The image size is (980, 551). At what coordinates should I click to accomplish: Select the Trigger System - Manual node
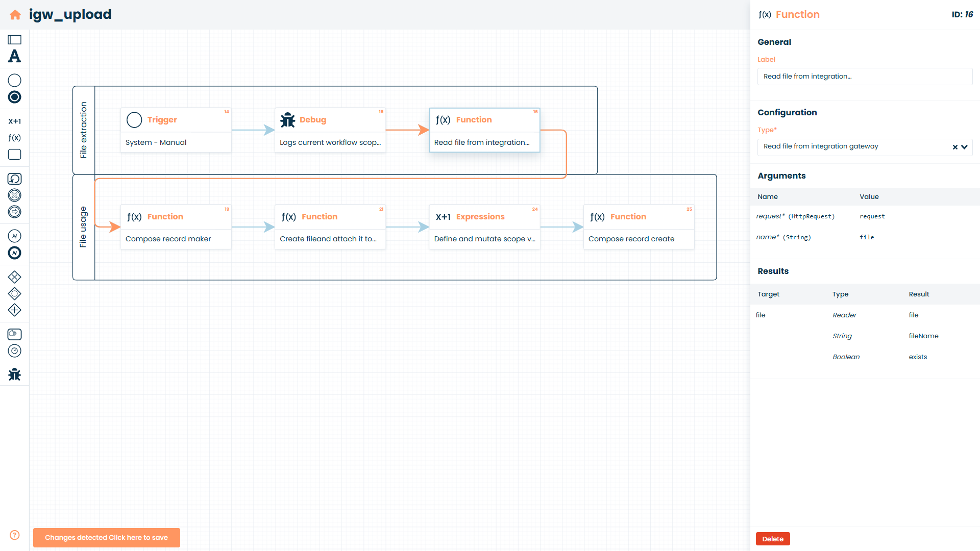point(176,130)
